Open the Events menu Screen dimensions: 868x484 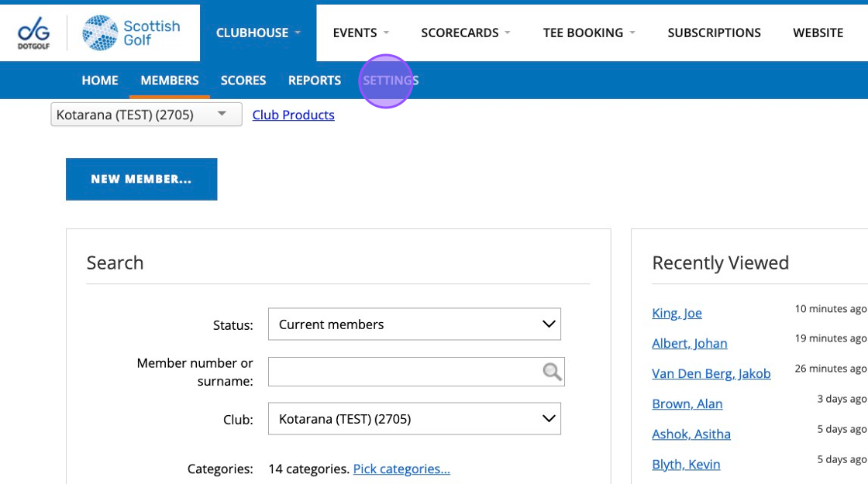pos(361,33)
